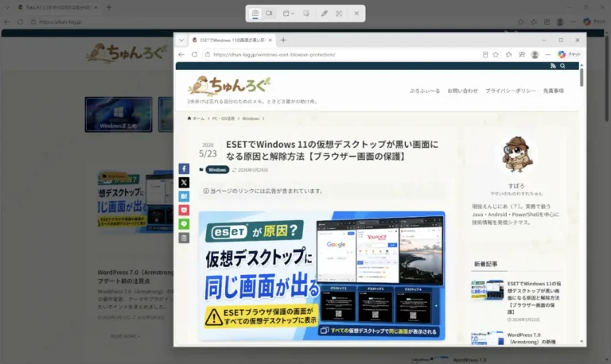Image resolution: width=611 pixels, height=364 pixels.
Task: Share the article on Facebook
Action: (x=184, y=168)
